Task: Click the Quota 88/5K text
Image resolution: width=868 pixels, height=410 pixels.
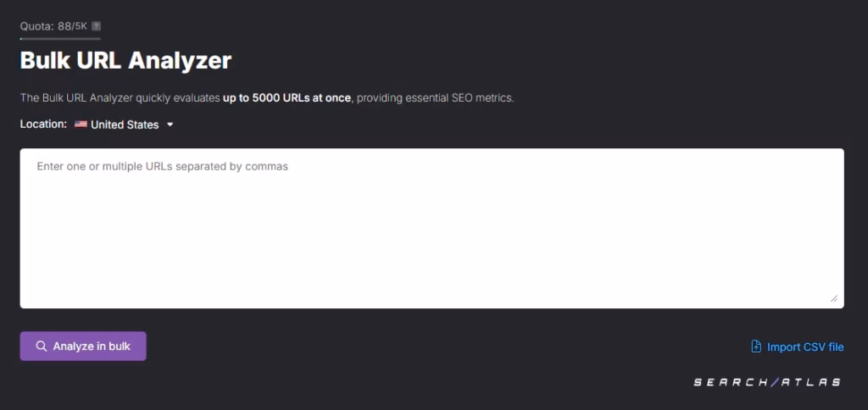Action: pyautogui.click(x=53, y=26)
